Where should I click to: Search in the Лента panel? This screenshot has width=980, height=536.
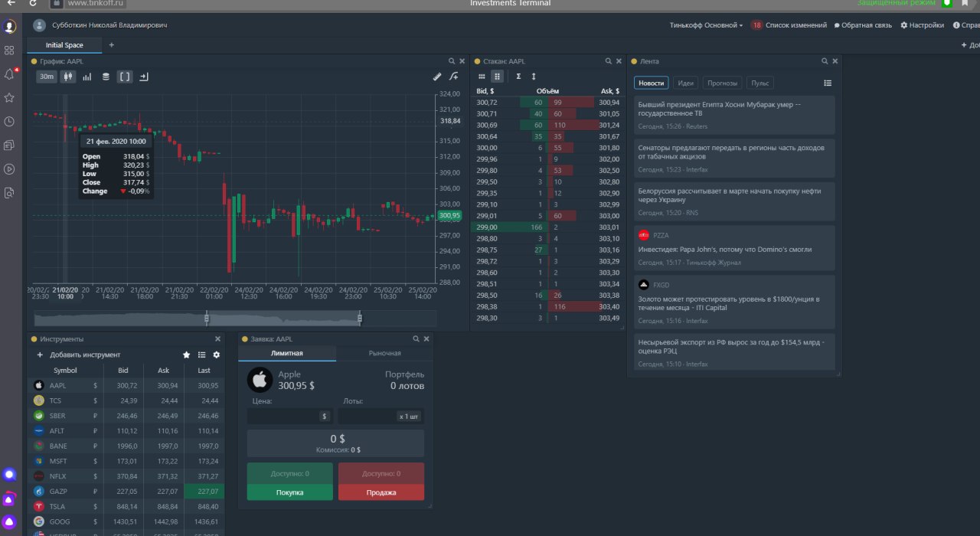coord(825,61)
